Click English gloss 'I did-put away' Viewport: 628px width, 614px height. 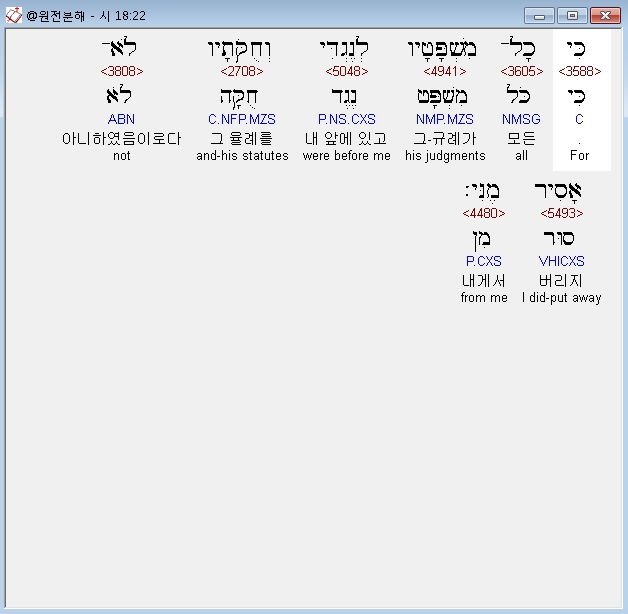point(562,298)
